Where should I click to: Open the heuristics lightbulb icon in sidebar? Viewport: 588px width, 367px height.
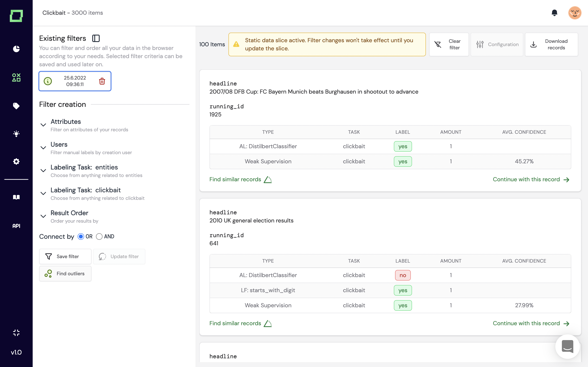coord(16,134)
